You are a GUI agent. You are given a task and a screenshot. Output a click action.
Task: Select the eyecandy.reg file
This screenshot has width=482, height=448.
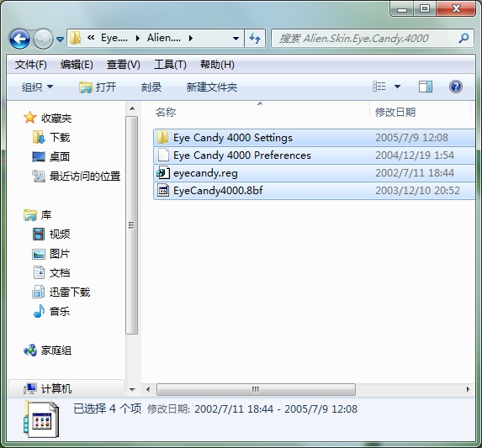(314, 173)
